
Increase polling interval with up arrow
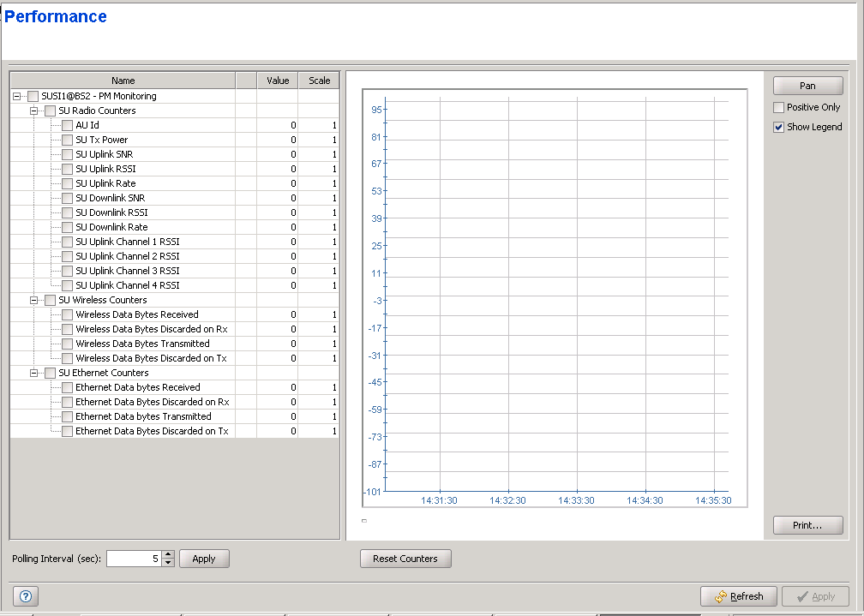tap(168, 554)
